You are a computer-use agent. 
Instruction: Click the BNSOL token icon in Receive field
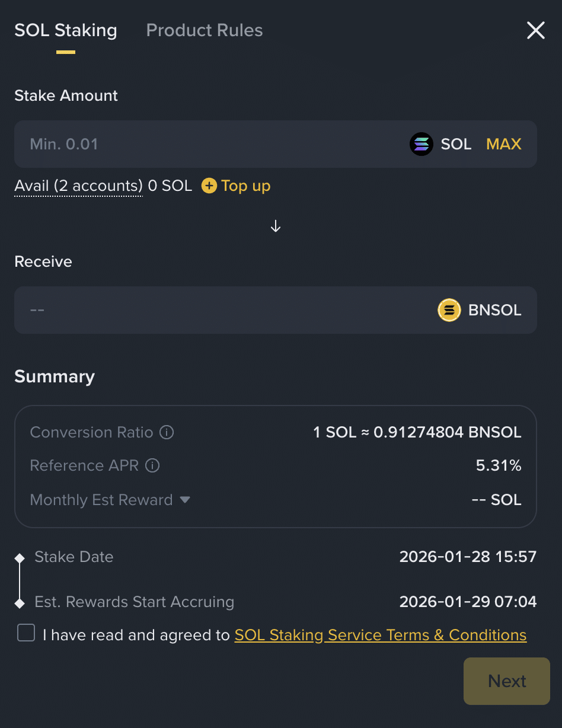point(449,309)
